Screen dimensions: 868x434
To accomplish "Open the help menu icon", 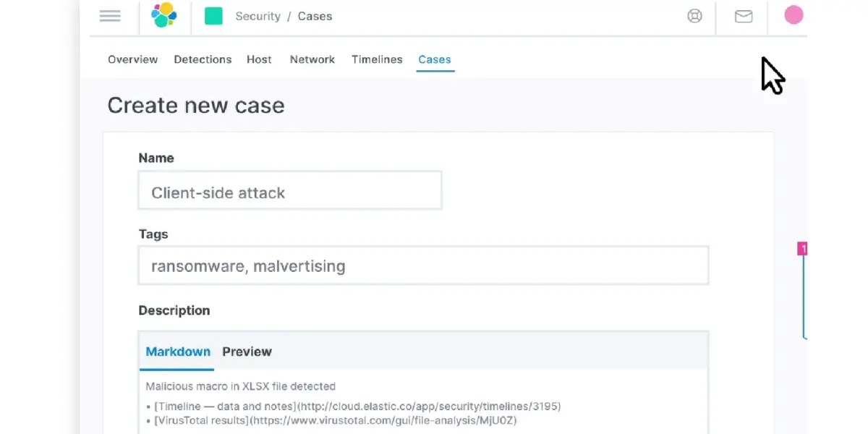I will 694,16.
